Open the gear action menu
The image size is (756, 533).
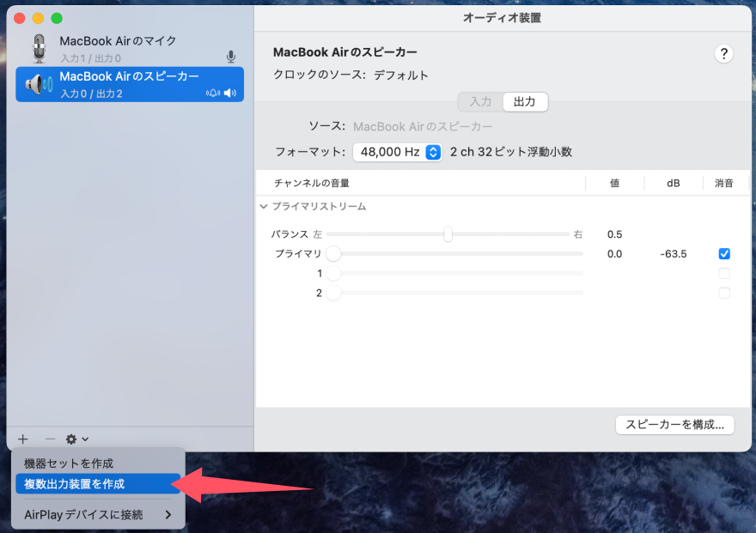tap(73, 439)
